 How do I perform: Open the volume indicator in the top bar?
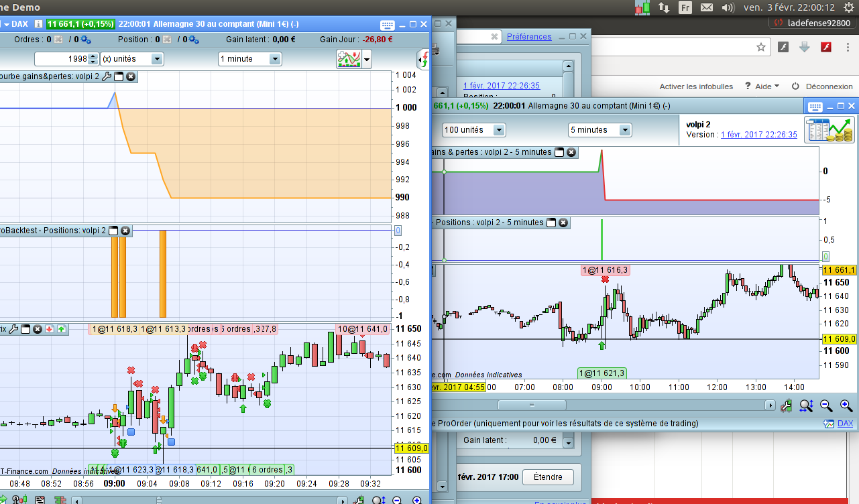(728, 7)
